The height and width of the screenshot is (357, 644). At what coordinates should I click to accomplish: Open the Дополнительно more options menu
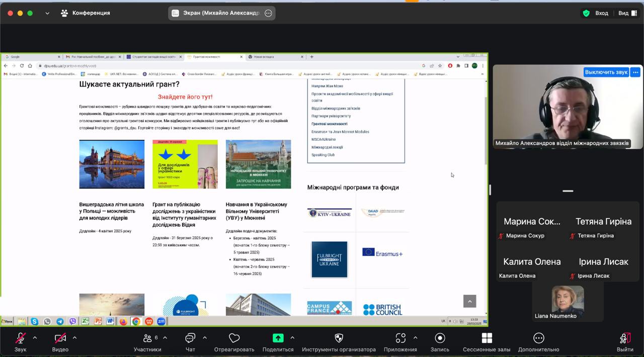pos(538,343)
